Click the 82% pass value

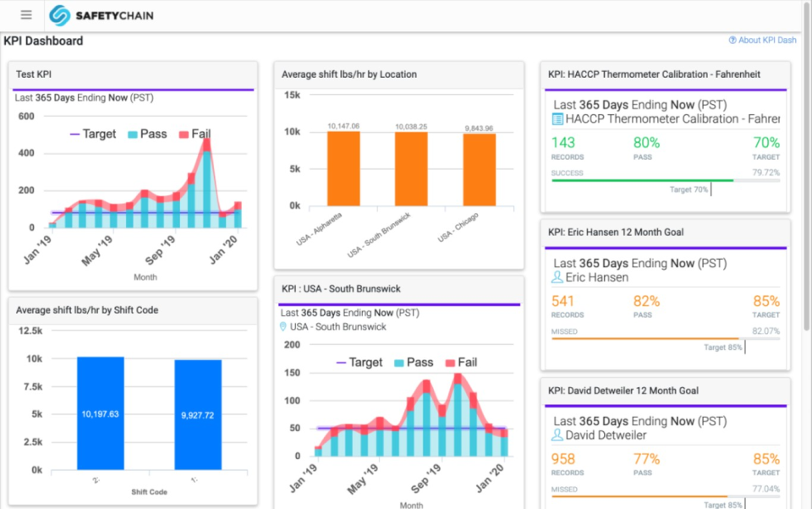point(646,301)
